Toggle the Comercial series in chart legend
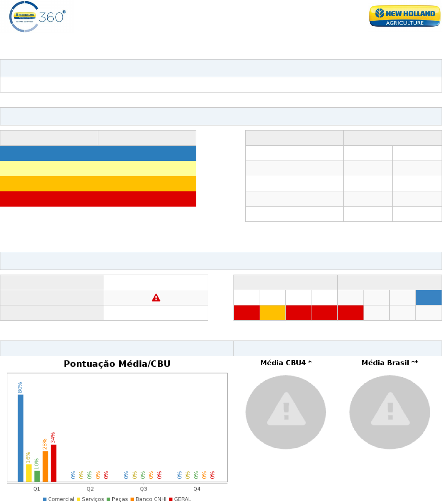442x504 pixels. [59, 499]
